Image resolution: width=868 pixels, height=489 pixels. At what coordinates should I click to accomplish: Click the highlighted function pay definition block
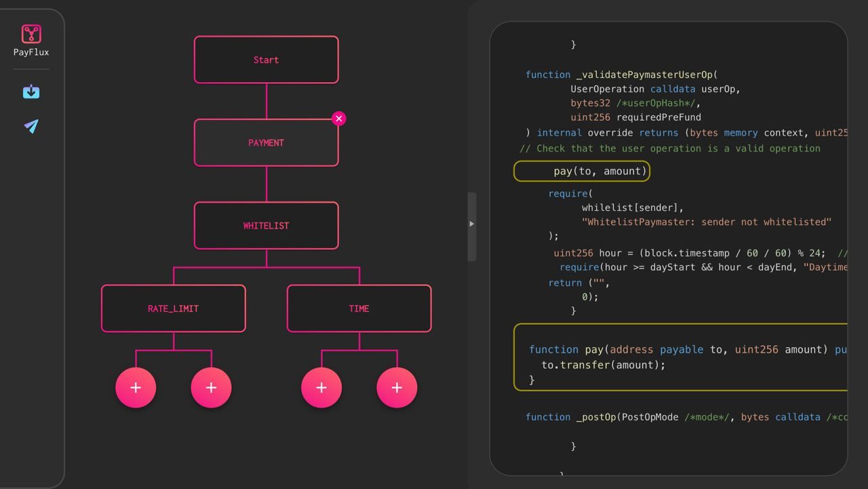(681, 357)
